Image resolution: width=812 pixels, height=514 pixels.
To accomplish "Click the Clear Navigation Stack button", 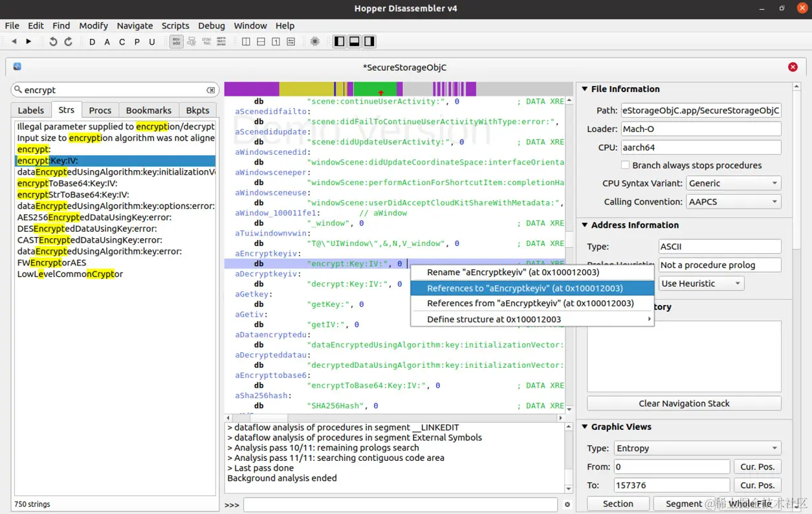I will coord(684,403).
